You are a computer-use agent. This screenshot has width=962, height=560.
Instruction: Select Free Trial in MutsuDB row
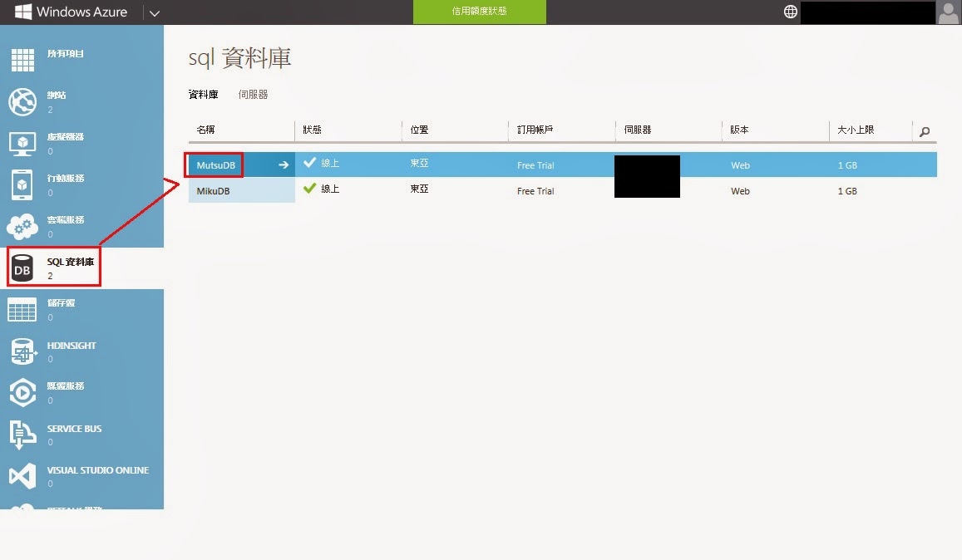[535, 165]
